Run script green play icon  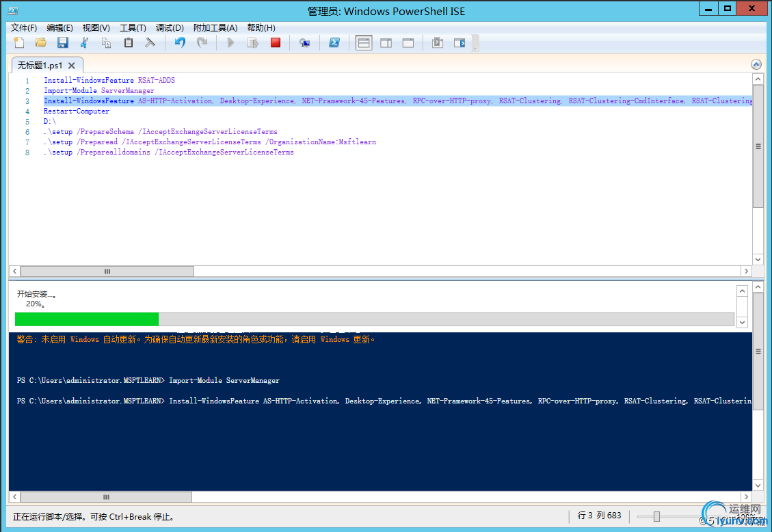pos(230,43)
